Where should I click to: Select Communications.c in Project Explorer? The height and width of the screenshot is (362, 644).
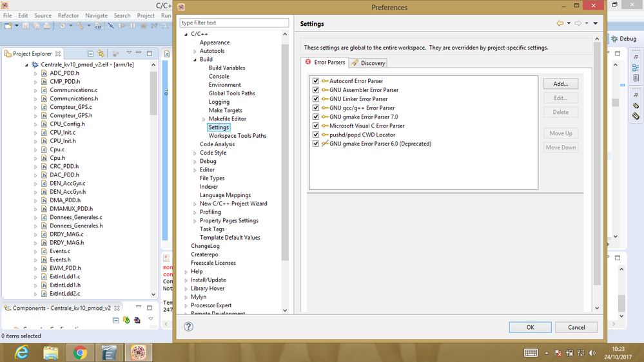(73, 90)
